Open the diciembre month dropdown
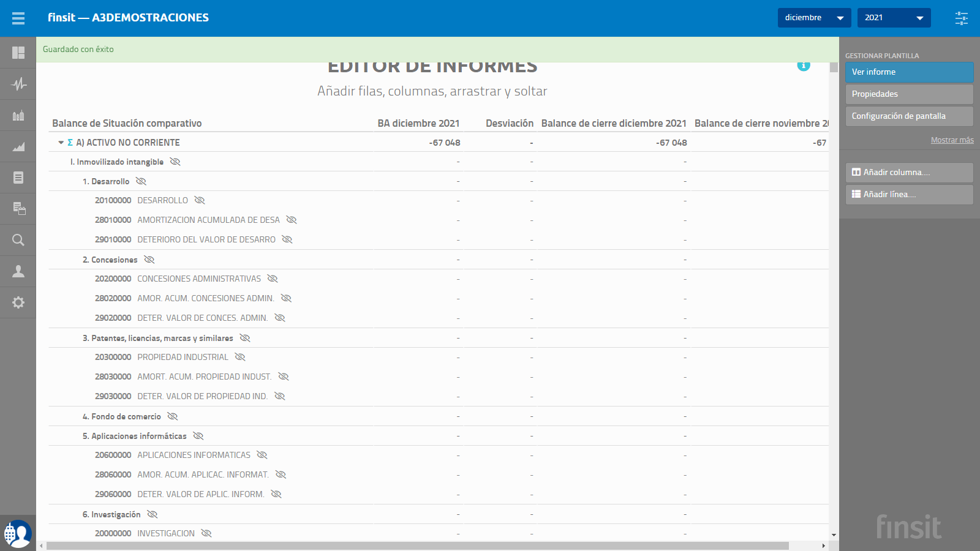 point(815,18)
